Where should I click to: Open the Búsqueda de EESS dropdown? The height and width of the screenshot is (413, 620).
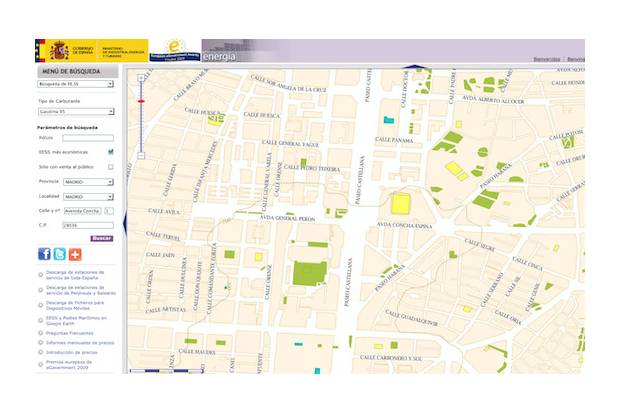pyautogui.click(x=76, y=84)
